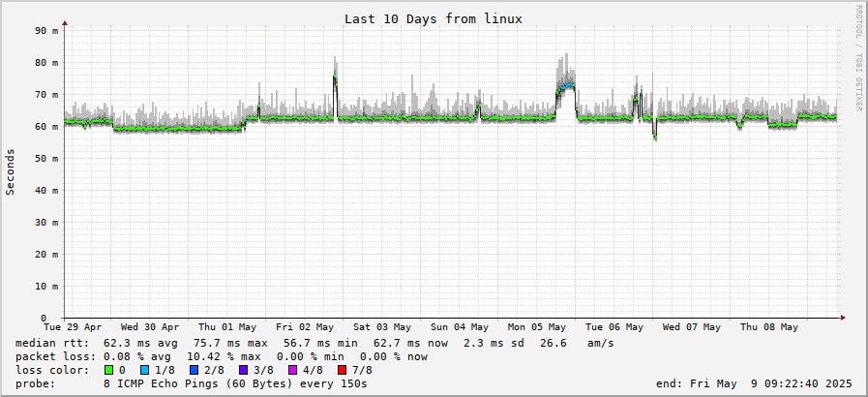
Task: Click the magenta 4/8 loss color swatch
Action: [292, 370]
